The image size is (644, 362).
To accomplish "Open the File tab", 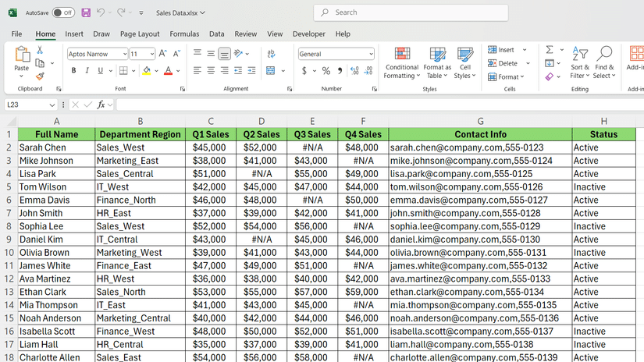I will click(16, 34).
